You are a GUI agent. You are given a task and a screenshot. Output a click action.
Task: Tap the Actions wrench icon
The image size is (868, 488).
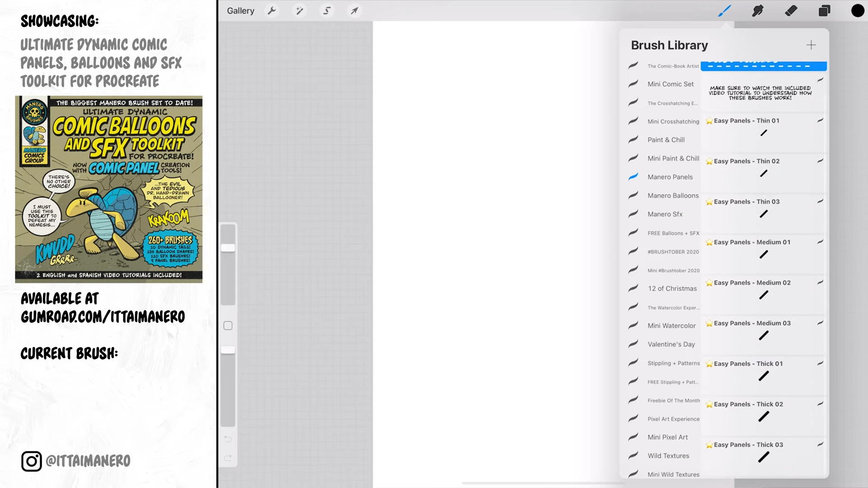coord(272,11)
